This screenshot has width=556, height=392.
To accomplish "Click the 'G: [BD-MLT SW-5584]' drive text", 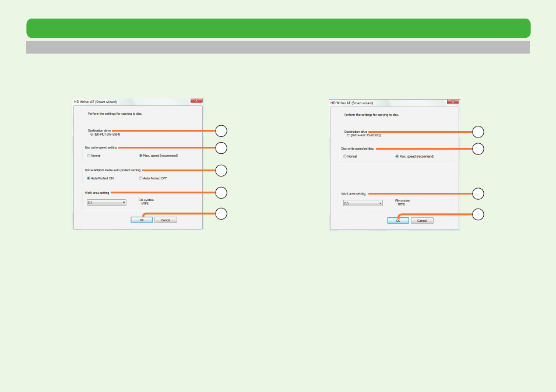I will click(x=105, y=135).
